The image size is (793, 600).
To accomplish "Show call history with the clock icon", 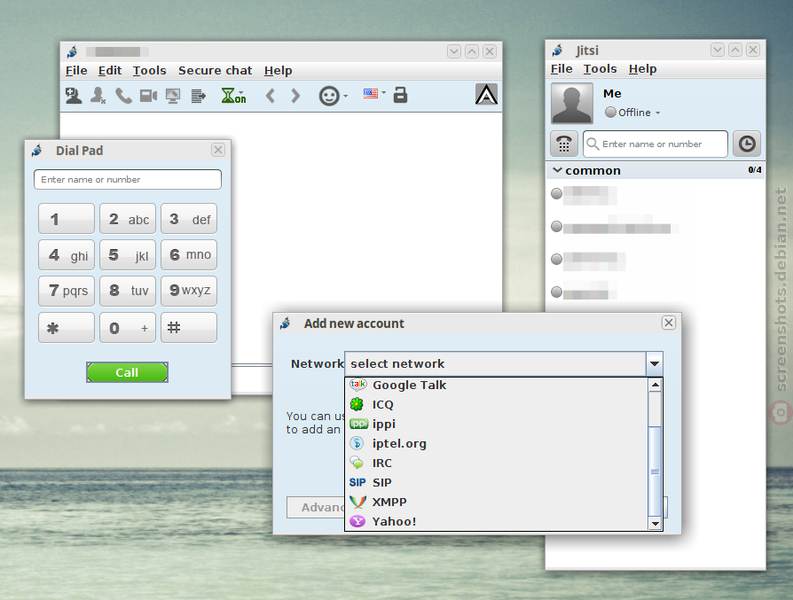I will (x=746, y=144).
